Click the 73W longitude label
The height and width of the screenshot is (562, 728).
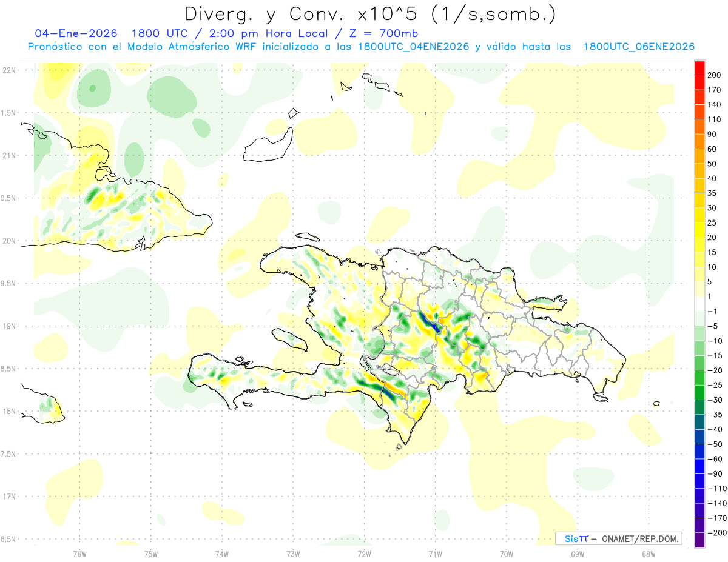click(x=293, y=554)
